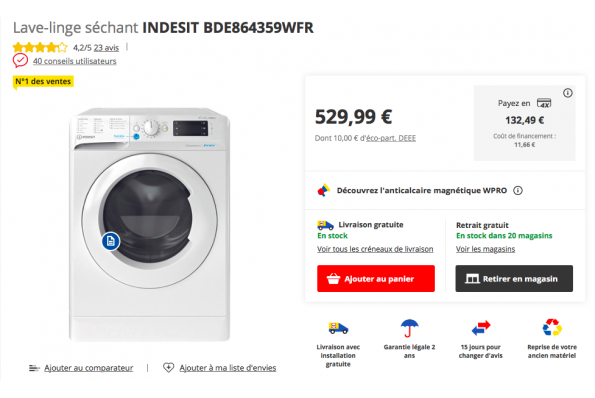Click the heart wishlist icon
The height and width of the screenshot is (398, 595).
tap(168, 367)
